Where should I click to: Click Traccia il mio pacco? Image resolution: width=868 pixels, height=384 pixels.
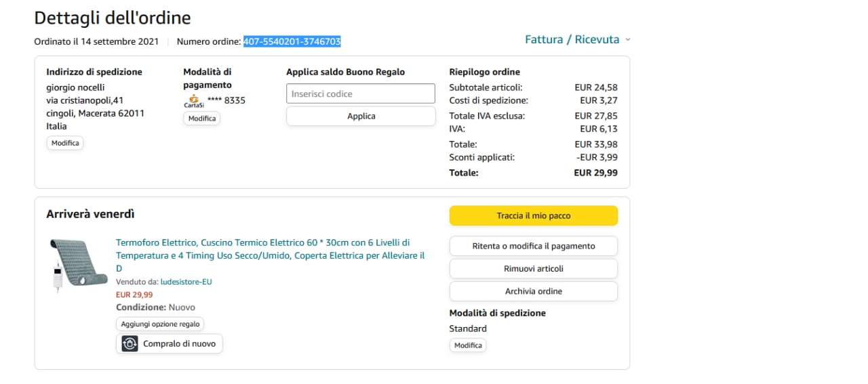point(533,215)
